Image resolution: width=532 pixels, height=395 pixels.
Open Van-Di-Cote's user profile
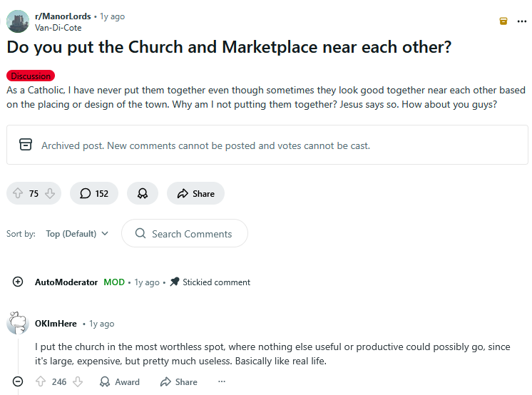[58, 28]
